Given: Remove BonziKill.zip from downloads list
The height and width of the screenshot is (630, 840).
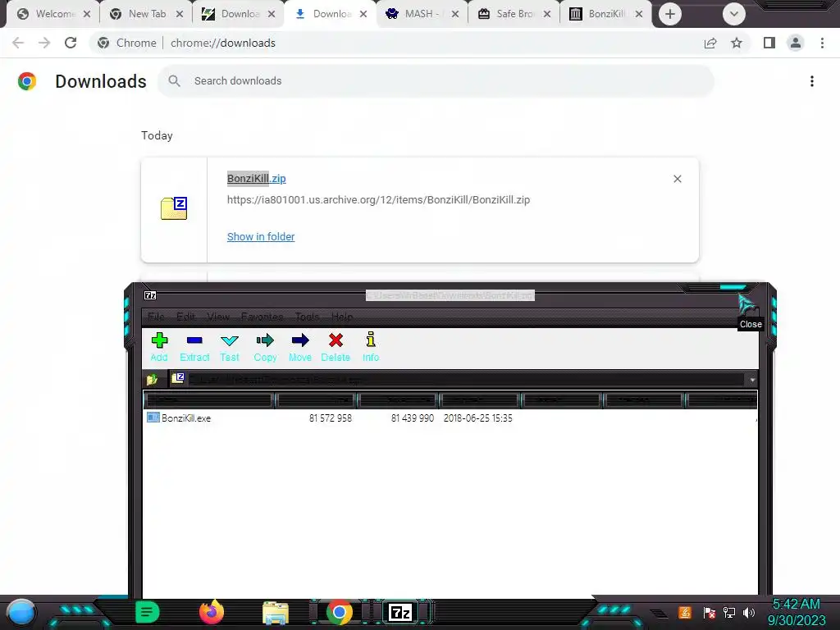Looking at the screenshot, I should pos(677,179).
